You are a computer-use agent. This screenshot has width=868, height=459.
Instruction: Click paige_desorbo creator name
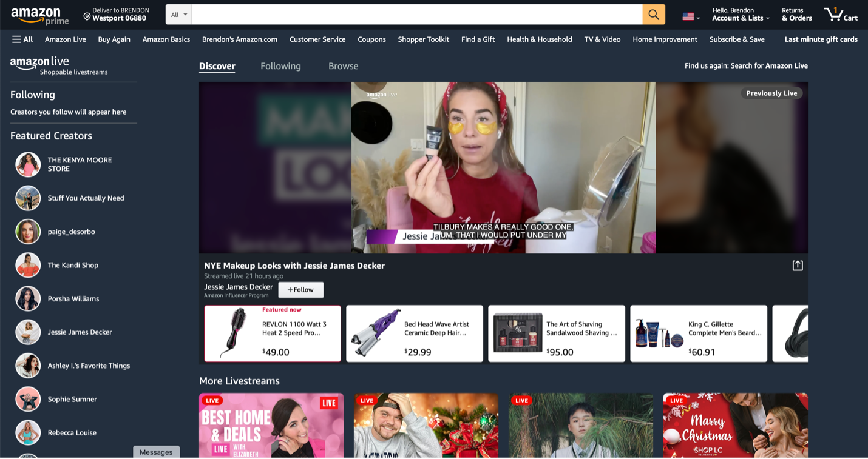(72, 232)
